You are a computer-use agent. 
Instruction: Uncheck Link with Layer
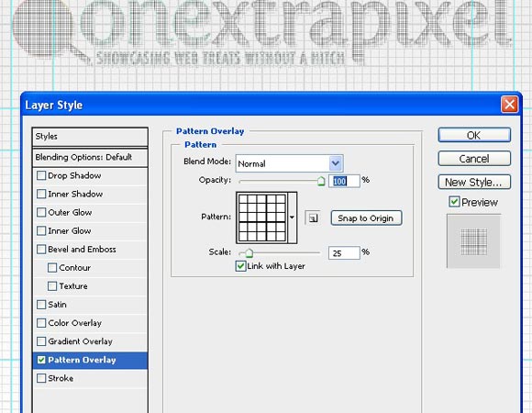240,266
